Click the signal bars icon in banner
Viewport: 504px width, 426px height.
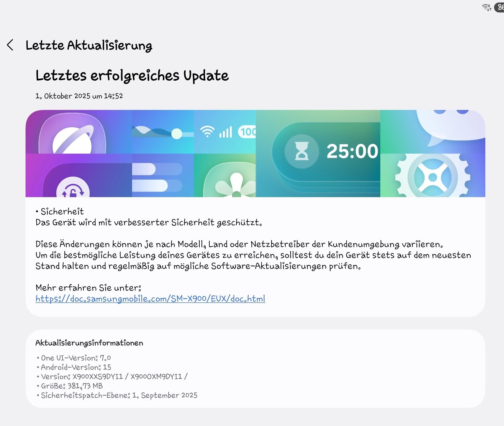coord(226,132)
